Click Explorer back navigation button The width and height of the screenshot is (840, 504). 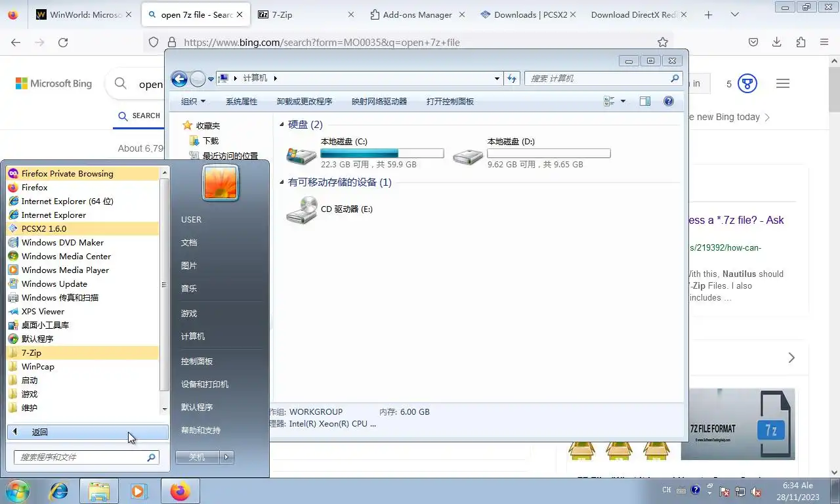click(x=179, y=79)
